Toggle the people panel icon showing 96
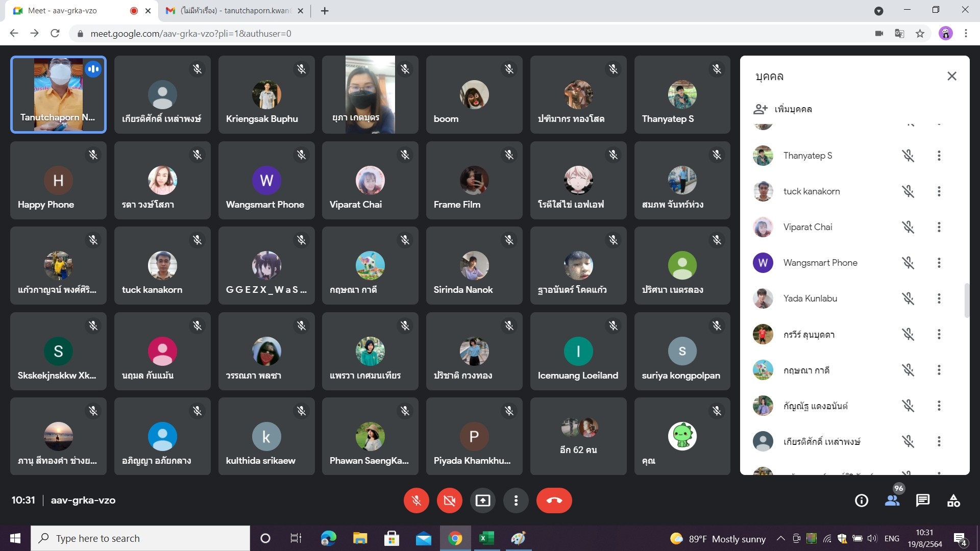This screenshot has height=551, width=980. 892,500
